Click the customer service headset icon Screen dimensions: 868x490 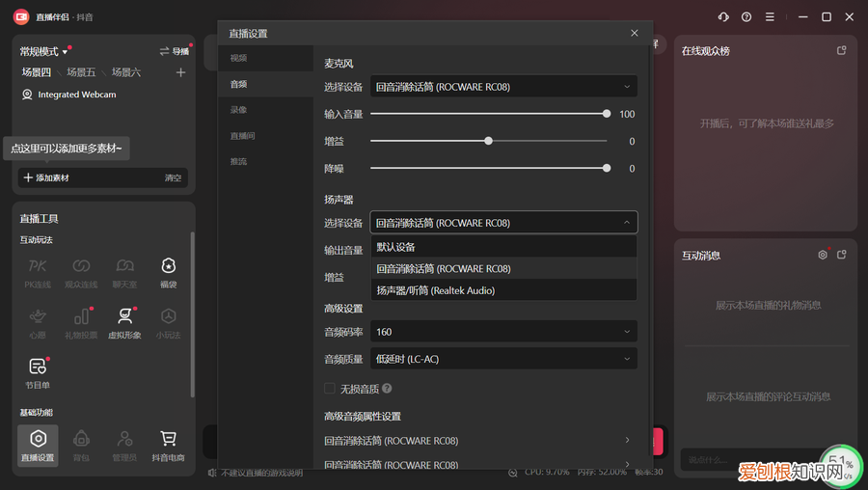(x=723, y=17)
